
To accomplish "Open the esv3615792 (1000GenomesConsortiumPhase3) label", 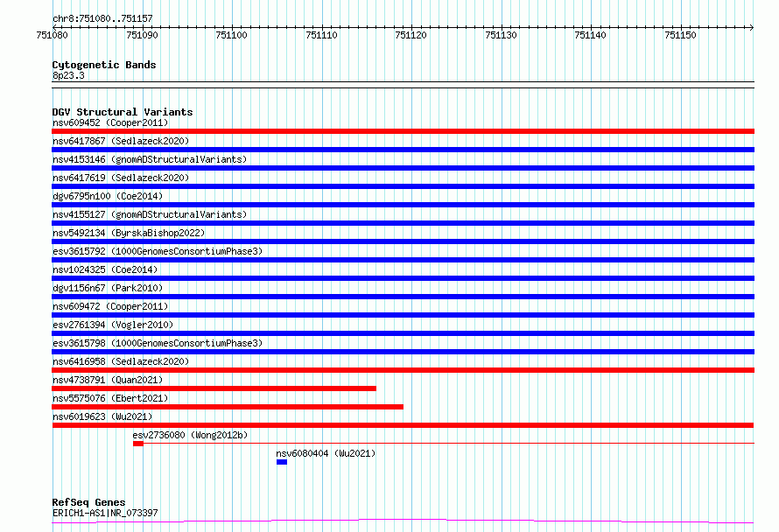I will click(158, 251).
